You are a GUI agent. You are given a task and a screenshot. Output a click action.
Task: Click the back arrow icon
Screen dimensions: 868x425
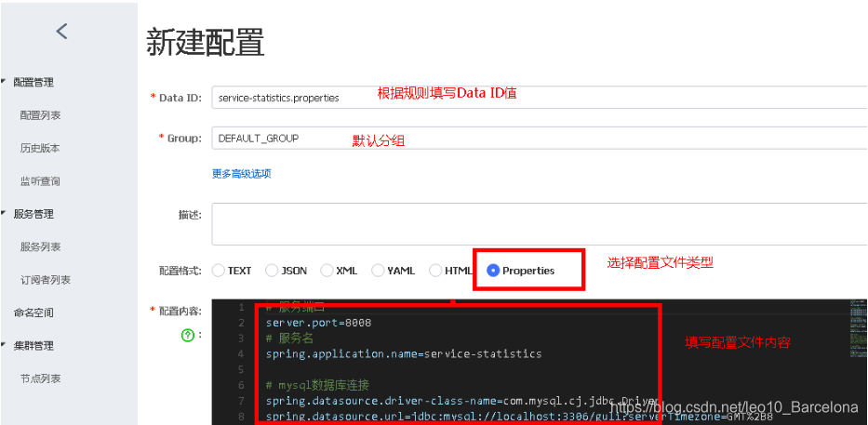(62, 31)
